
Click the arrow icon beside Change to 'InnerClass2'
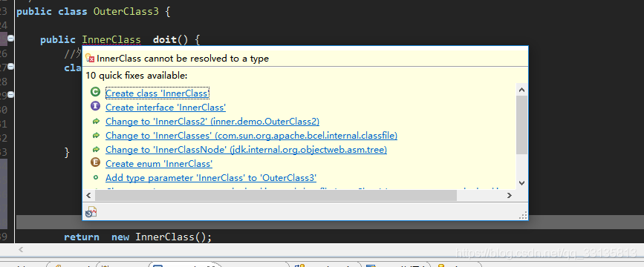point(96,122)
